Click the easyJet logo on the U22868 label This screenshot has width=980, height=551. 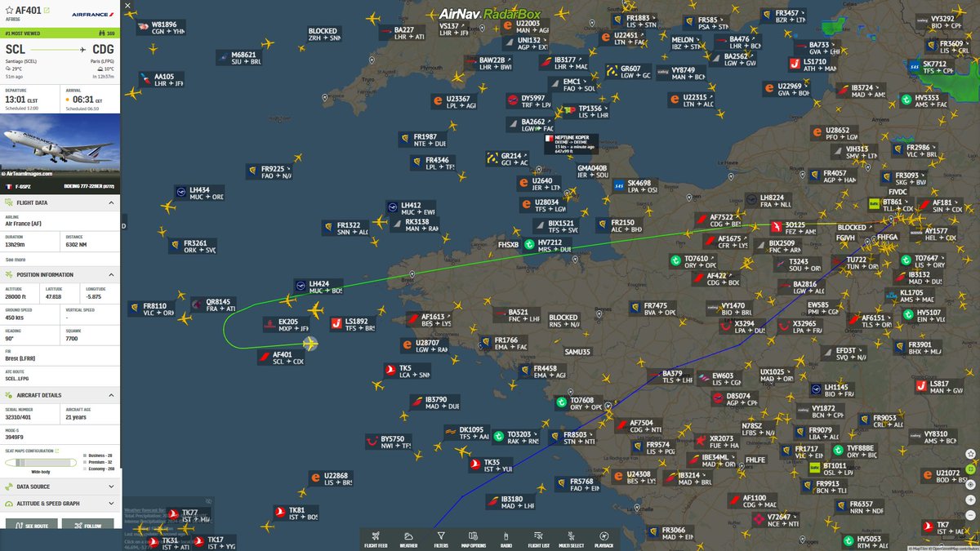pyautogui.click(x=315, y=478)
